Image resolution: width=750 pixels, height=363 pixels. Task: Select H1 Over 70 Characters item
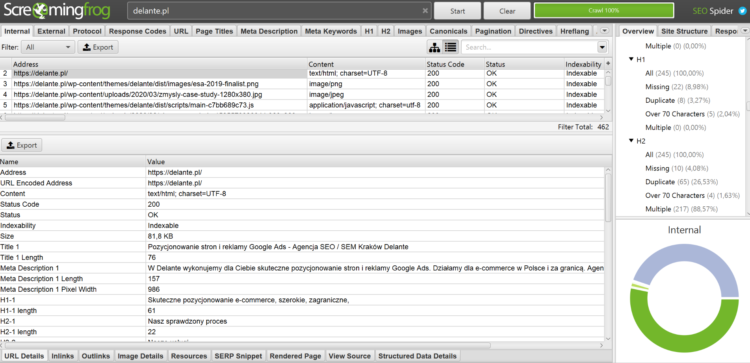point(692,114)
